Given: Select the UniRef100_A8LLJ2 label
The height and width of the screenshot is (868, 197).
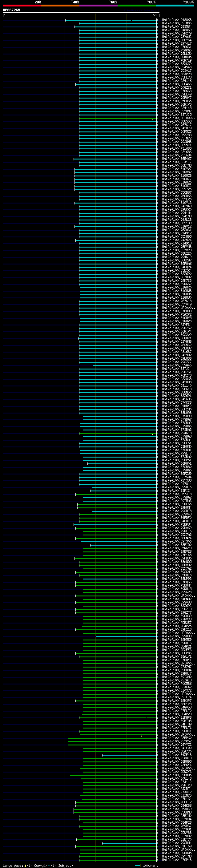Looking at the screenshot, I should [x=177, y=802].
